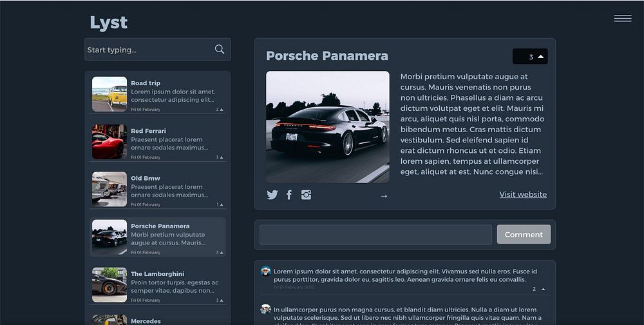Click 'Fri 01 February' date under Road trip

146,110
